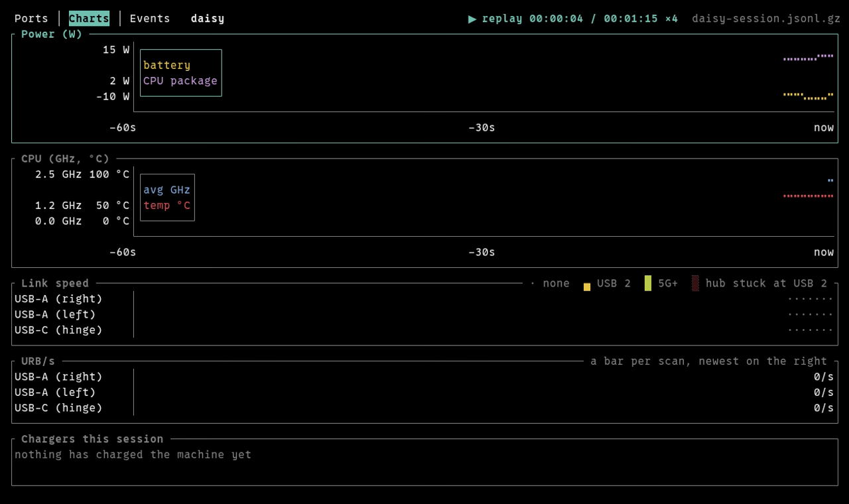This screenshot has height=504, width=849.
Task: Click the red temperature trace
Action: click(x=808, y=196)
